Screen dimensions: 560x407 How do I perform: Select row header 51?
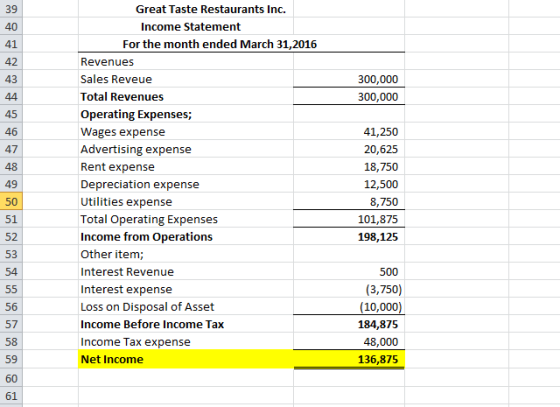tap(11, 219)
